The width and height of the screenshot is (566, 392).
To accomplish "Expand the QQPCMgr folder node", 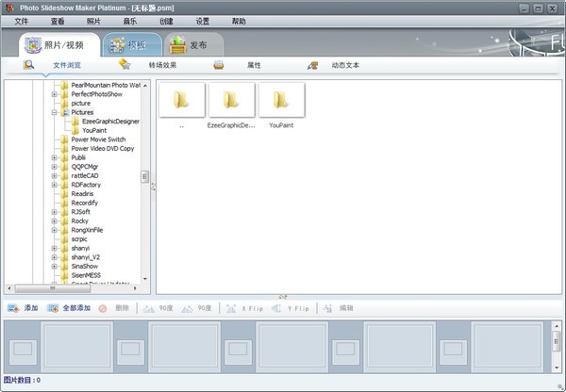I will [x=55, y=167].
